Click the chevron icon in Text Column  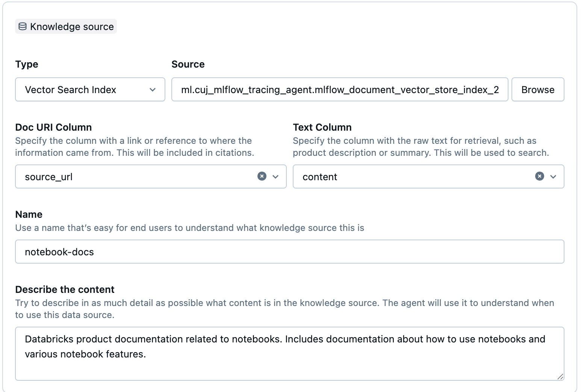point(553,177)
